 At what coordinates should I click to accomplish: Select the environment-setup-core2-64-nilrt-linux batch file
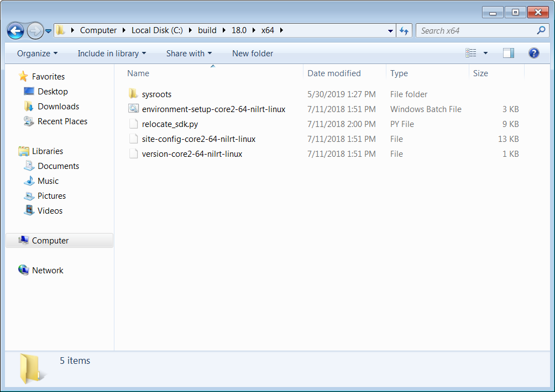point(213,109)
